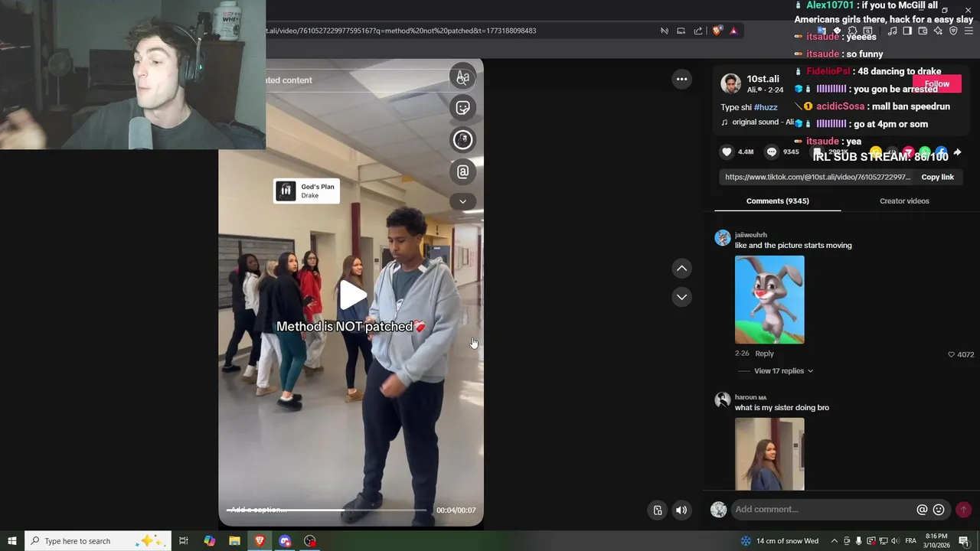This screenshot has height=551, width=980.
Task: Click haroun's comment avatar
Action: click(722, 400)
